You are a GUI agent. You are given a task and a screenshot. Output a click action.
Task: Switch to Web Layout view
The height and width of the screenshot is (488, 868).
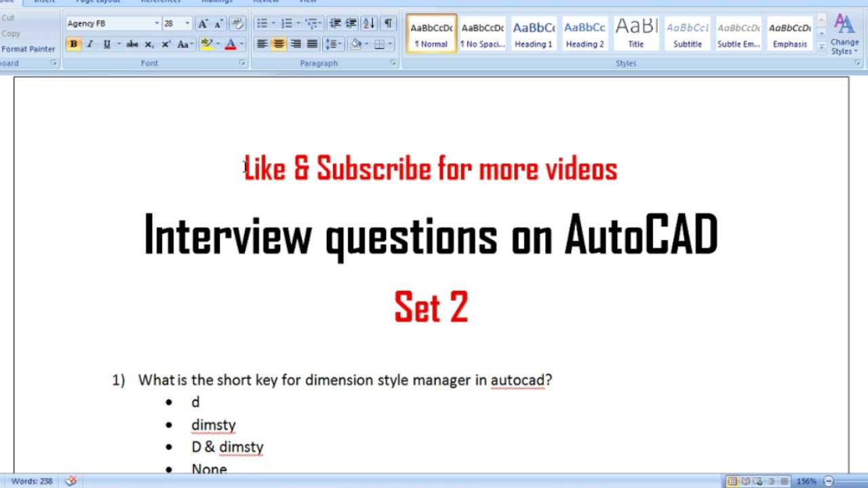[758, 481]
